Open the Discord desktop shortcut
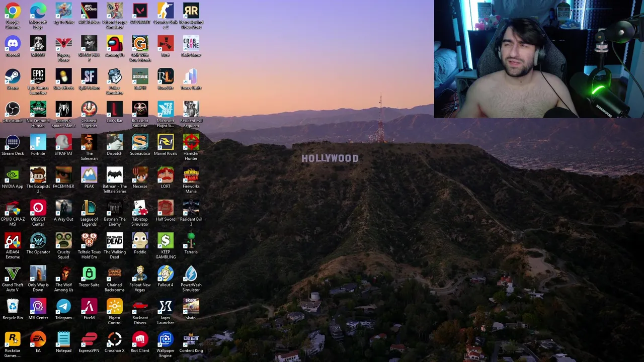 pos(13,43)
